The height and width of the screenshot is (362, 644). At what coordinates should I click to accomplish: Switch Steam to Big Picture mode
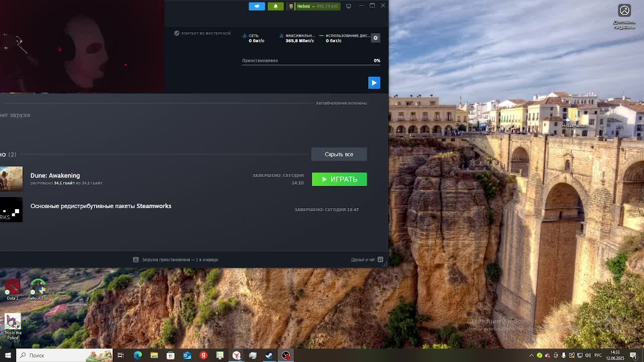coord(348,6)
